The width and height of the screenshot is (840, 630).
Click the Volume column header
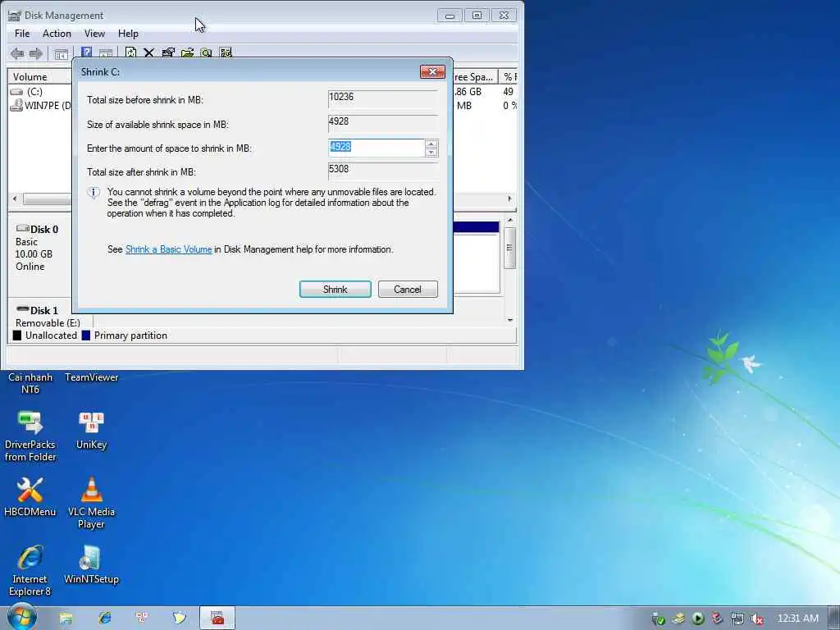pos(39,76)
